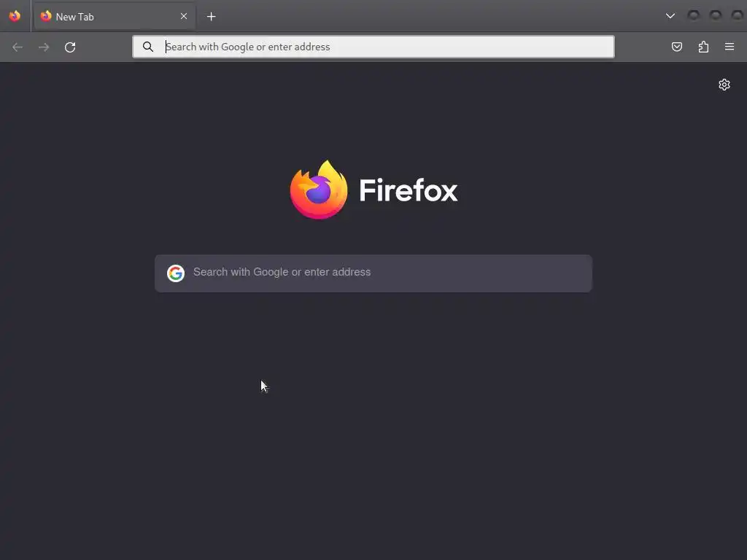Viewport: 747px width, 560px height.
Task: Click the Google G icon in the search box
Action: click(x=176, y=273)
